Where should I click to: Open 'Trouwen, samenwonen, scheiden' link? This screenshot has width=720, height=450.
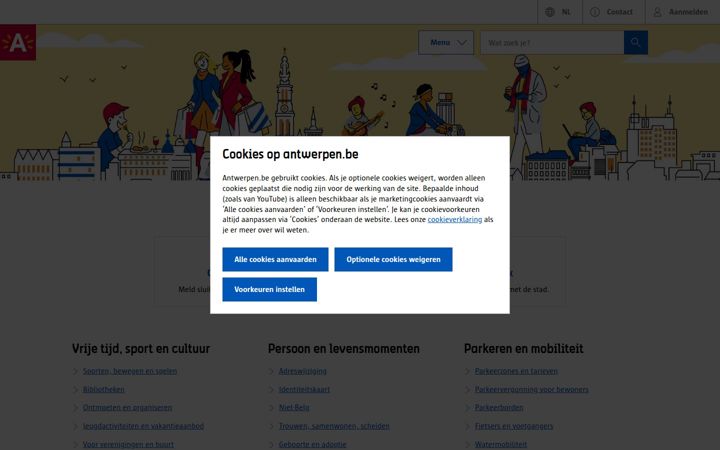(x=334, y=426)
